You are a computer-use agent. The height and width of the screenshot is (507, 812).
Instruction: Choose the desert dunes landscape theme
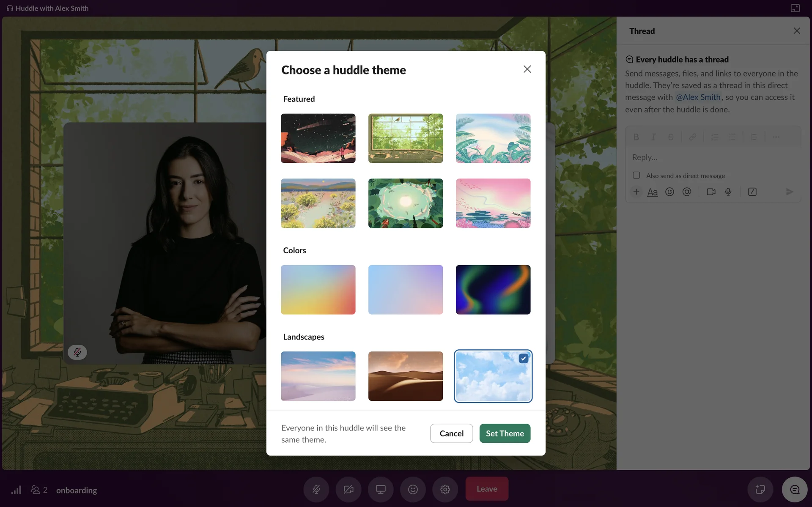tap(405, 376)
